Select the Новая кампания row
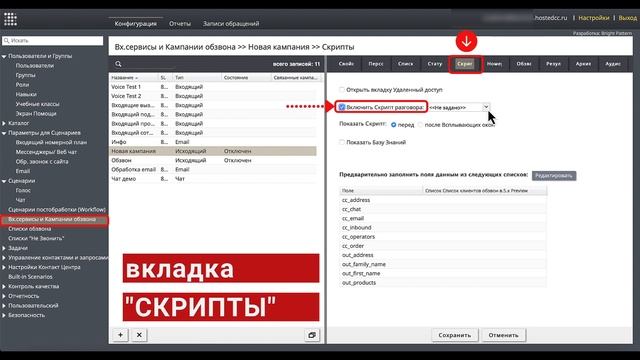 point(213,151)
